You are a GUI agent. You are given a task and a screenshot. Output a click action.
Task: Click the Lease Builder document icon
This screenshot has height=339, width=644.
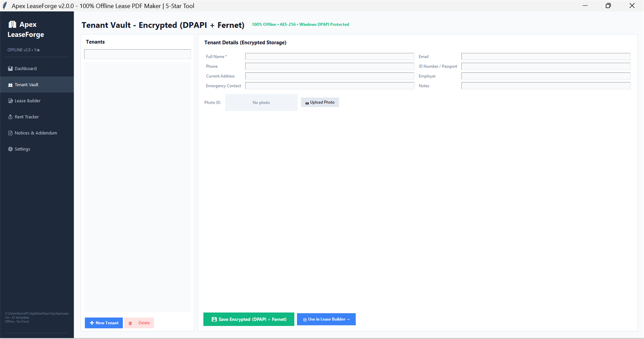pyautogui.click(x=10, y=101)
